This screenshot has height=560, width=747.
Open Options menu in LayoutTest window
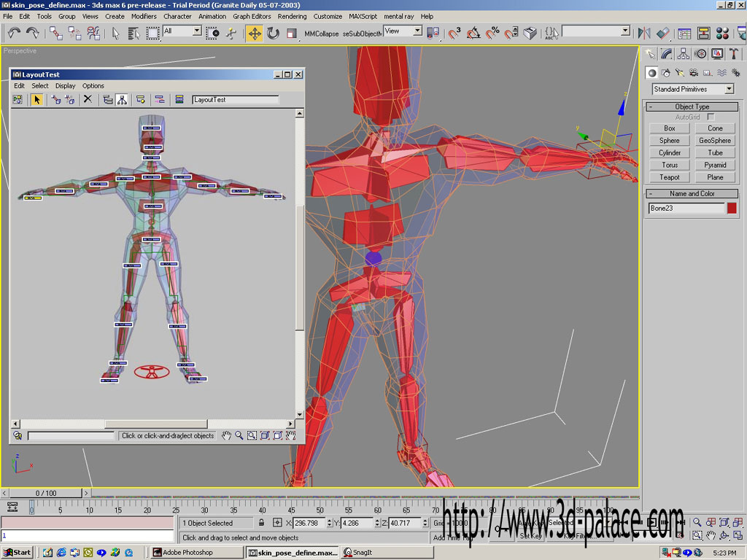[x=93, y=86]
